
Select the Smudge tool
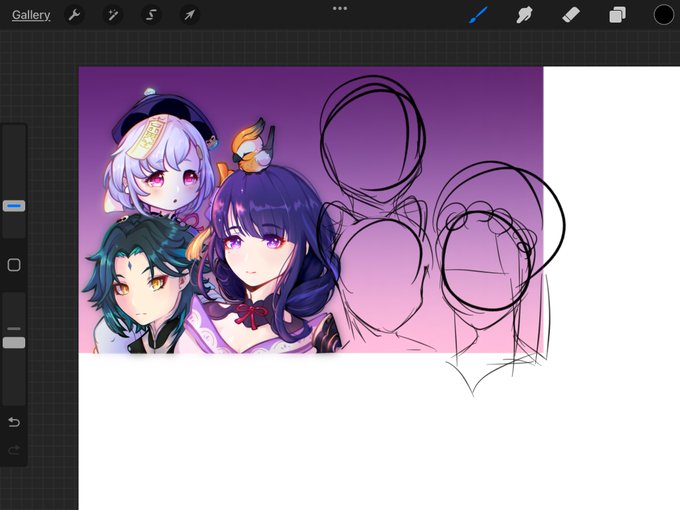(524, 15)
